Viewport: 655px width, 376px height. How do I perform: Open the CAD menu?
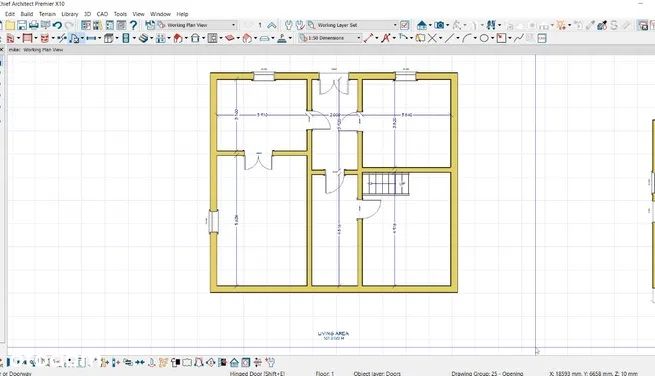[102, 14]
